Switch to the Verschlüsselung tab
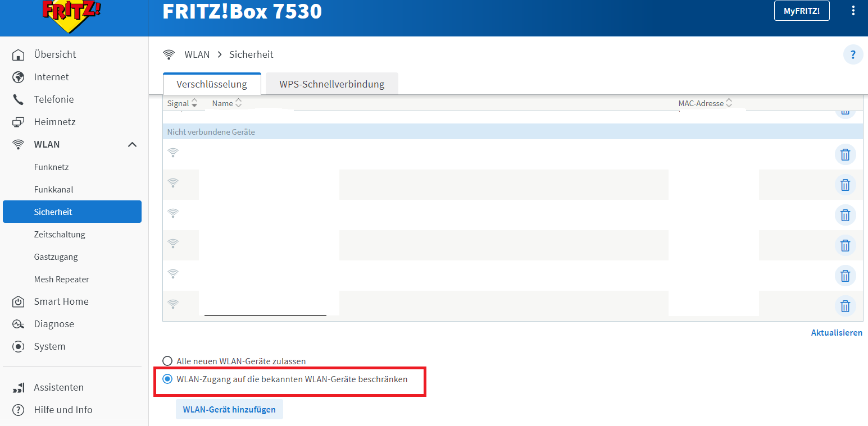This screenshot has height=426, width=868. click(212, 84)
